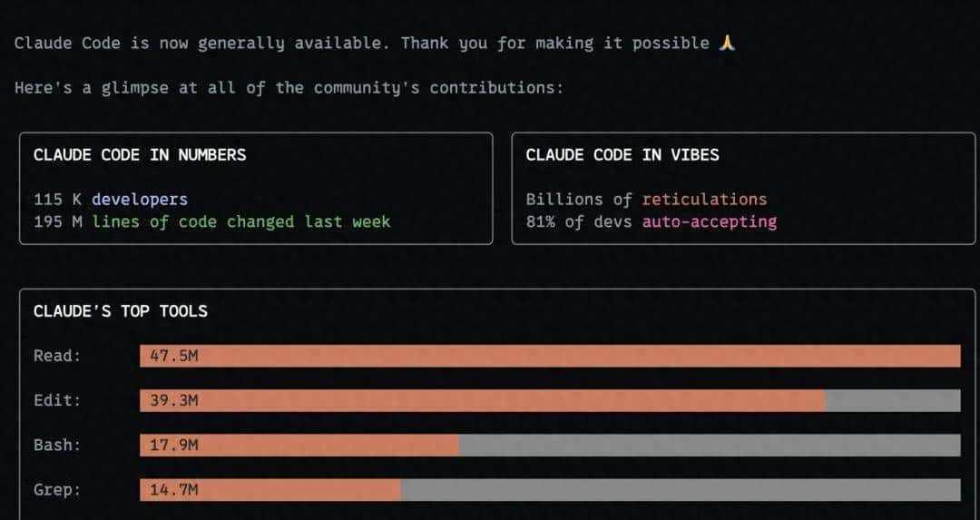
Task: Click the green 'lines of code changed last week' text
Action: pos(241,221)
